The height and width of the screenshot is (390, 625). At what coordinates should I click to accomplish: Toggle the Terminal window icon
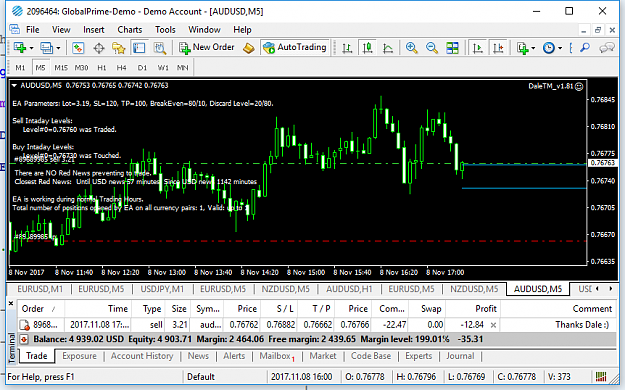click(139, 48)
